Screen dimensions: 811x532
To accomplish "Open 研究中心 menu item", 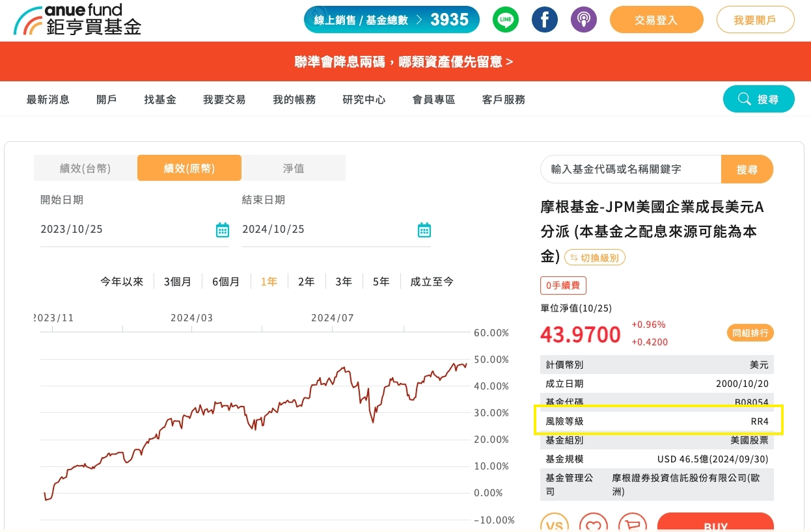I will tap(364, 100).
